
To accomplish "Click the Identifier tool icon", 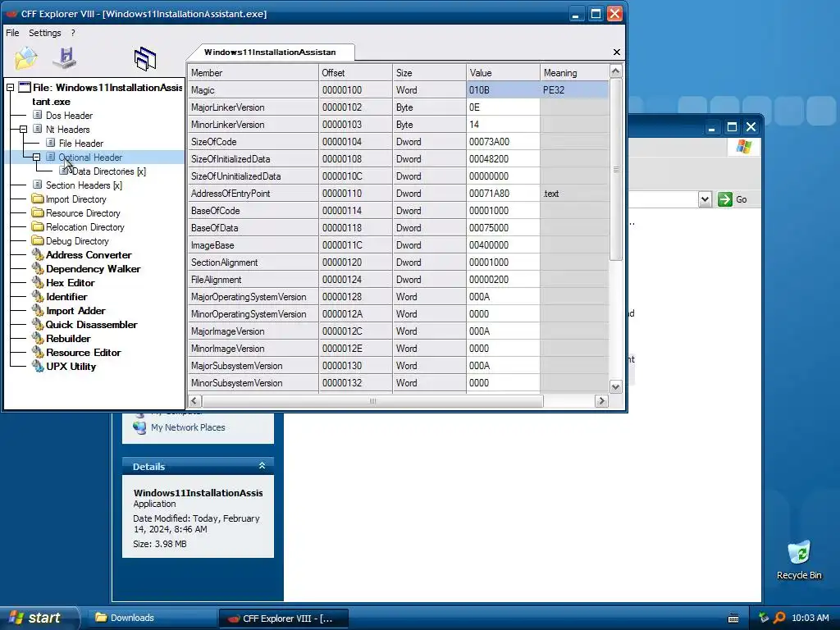I will [x=38, y=296].
